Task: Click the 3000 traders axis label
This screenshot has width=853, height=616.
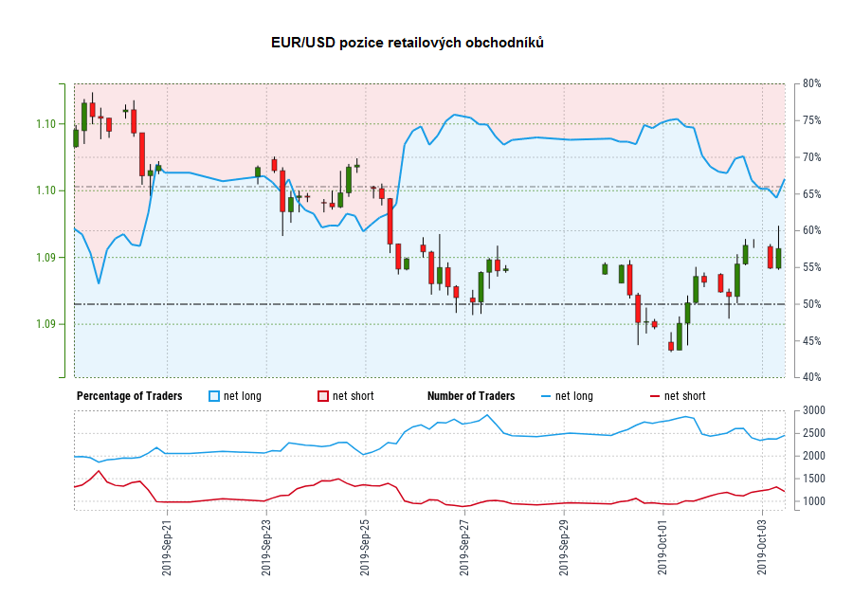Action: tap(814, 411)
